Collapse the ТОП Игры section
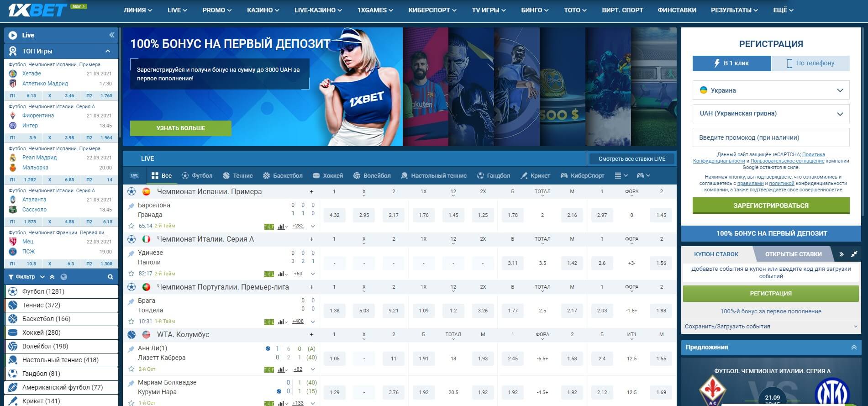The image size is (868, 406). tap(108, 51)
